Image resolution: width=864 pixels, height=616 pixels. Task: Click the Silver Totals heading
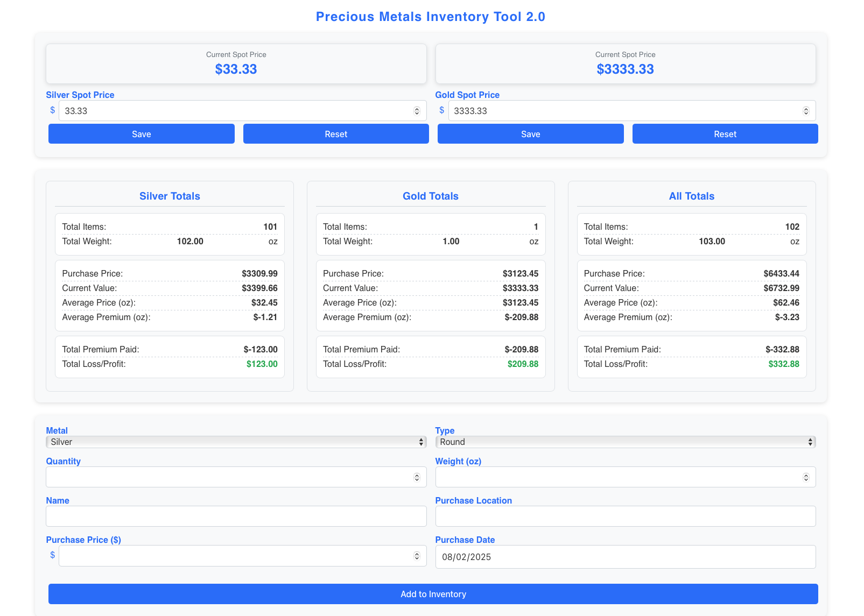tap(170, 196)
